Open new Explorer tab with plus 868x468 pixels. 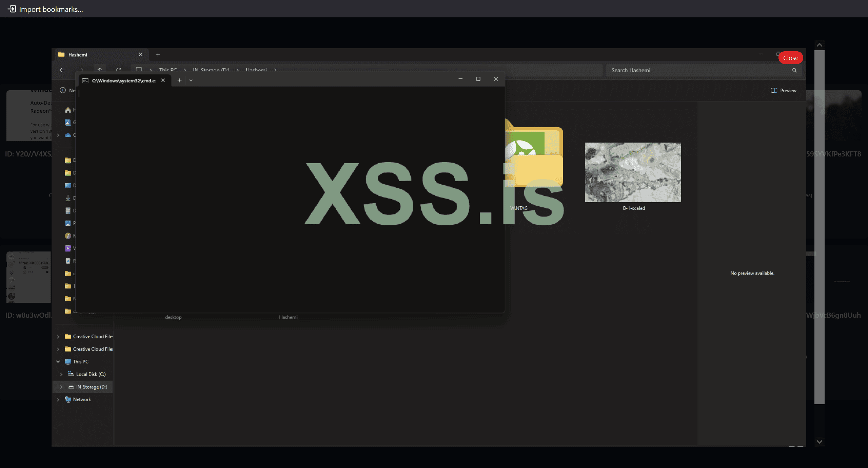(158, 55)
